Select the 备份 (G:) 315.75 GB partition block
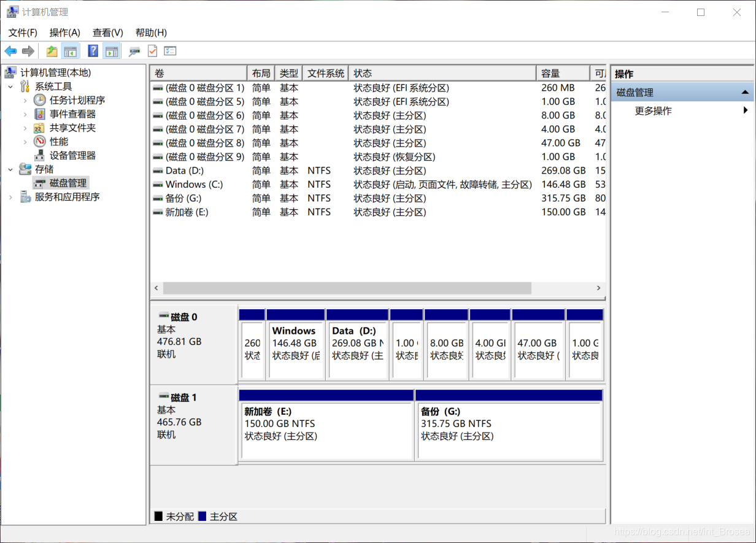This screenshot has height=543, width=756. point(509,425)
